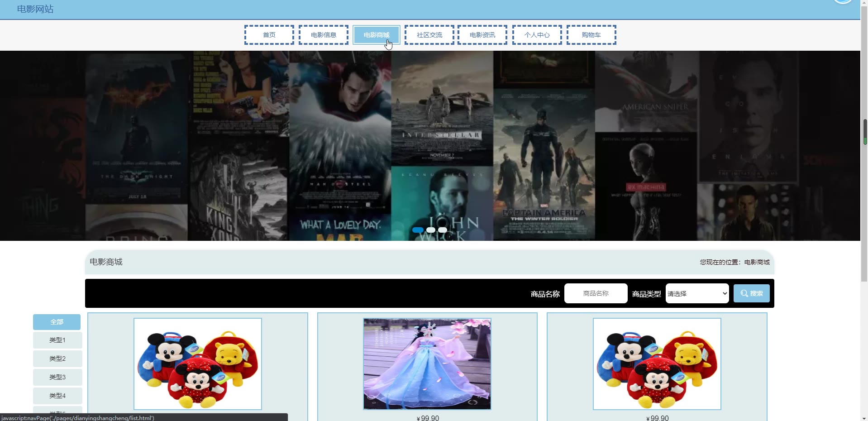The width and height of the screenshot is (868, 421).
Task: Open the first Mickey plush toy product image
Action: click(198, 364)
